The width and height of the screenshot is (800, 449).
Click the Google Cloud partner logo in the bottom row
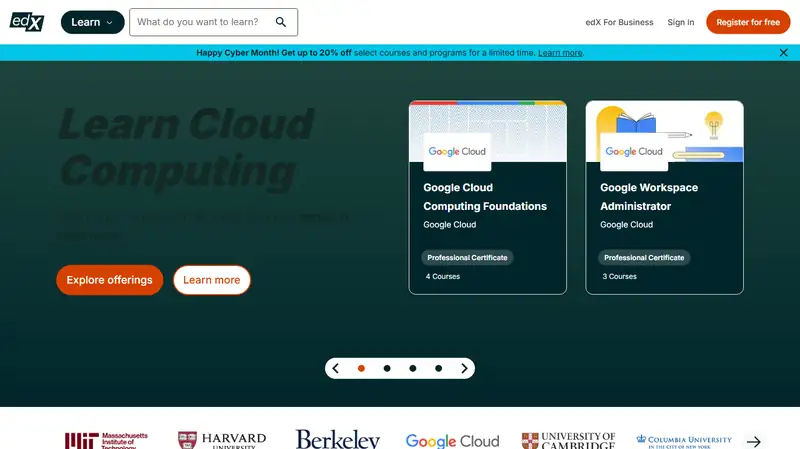click(x=453, y=441)
